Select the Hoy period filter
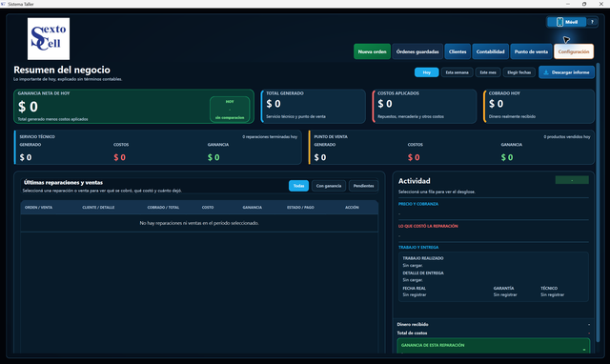This screenshot has width=610, height=364. [x=426, y=72]
